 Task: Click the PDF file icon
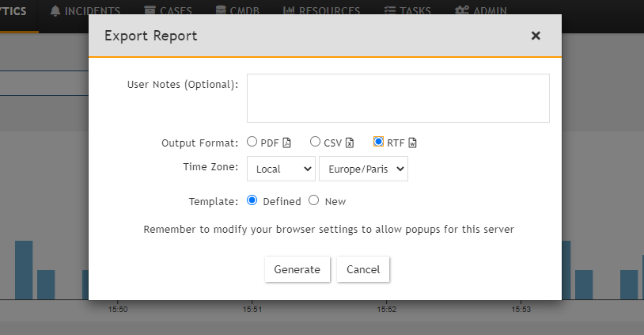pos(286,143)
